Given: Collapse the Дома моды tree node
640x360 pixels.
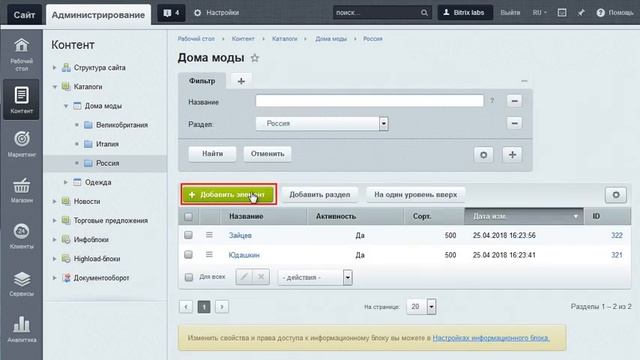Looking at the screenshot, I should coord(66,106).
